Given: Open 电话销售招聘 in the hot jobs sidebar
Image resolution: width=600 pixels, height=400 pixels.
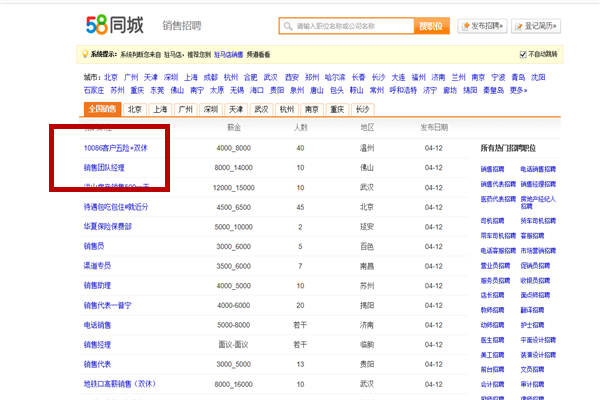Looking at the screenshot, I should coord(538,169).
